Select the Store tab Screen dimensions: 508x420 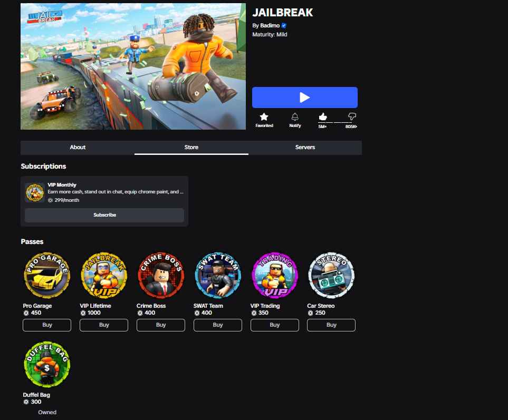(191, 147)
